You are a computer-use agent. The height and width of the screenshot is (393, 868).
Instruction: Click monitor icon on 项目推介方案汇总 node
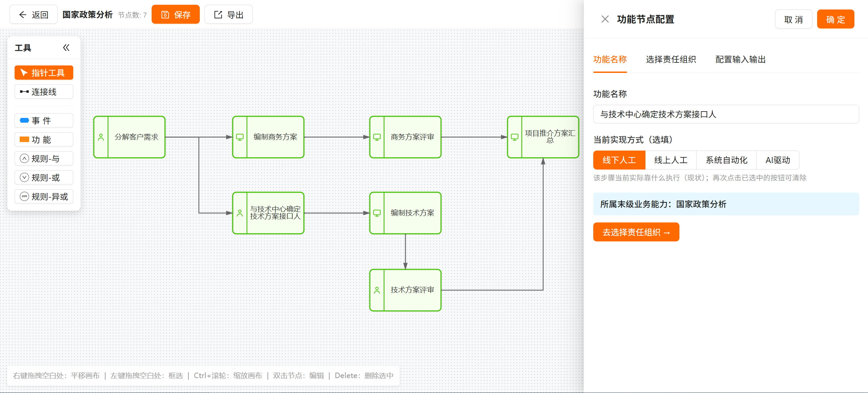(x=515, y=137)
